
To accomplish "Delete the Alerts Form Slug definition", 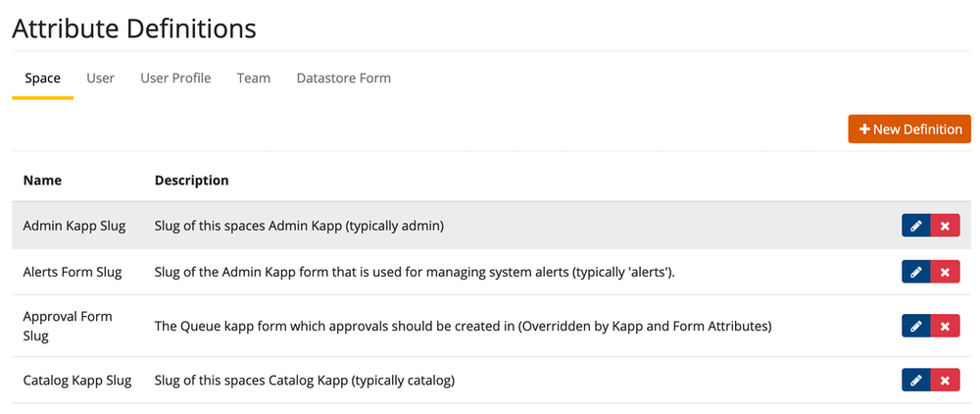I will pos(945,272).
